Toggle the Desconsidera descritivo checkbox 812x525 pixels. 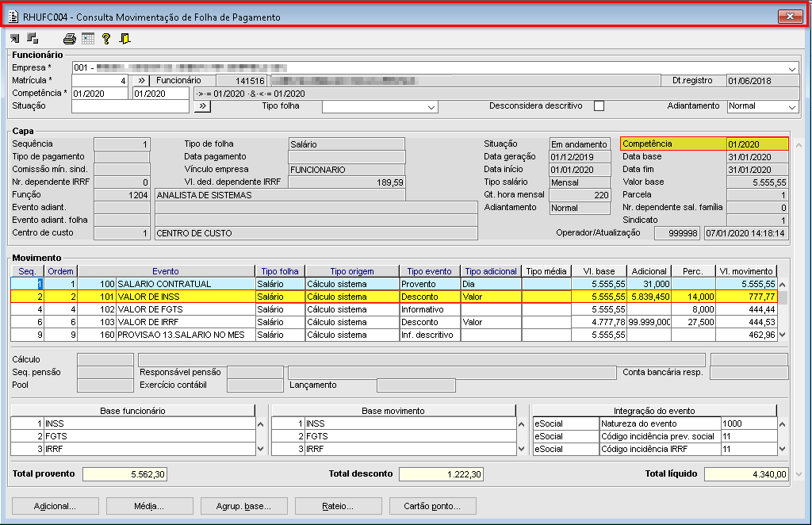599,106
